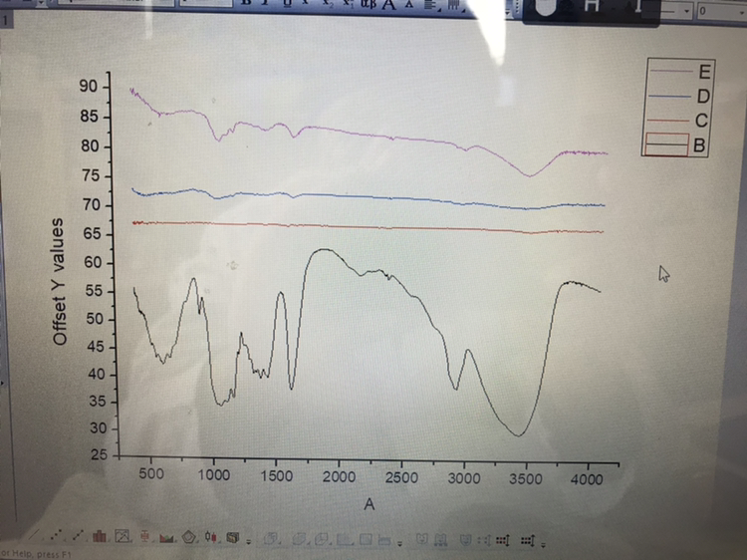747x560 pixels.
Task: Open the 3D bar plot tool
Action: click(232, 538)
